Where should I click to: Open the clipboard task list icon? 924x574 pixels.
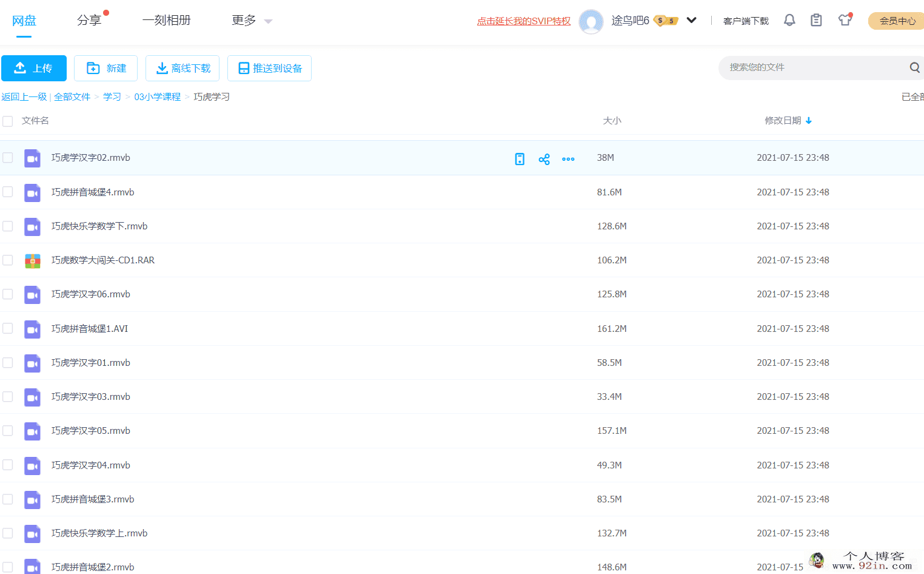817,20
